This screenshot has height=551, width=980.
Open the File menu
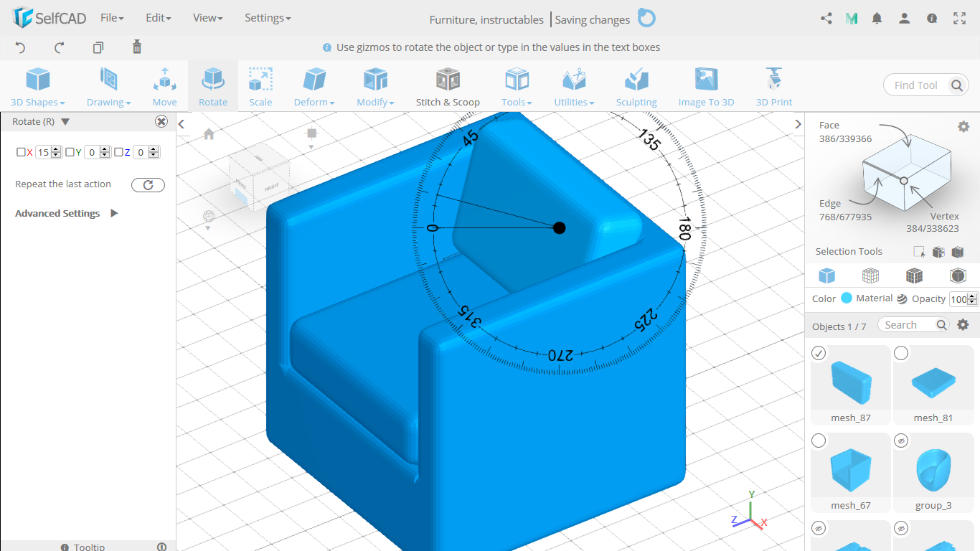point(112,18)
